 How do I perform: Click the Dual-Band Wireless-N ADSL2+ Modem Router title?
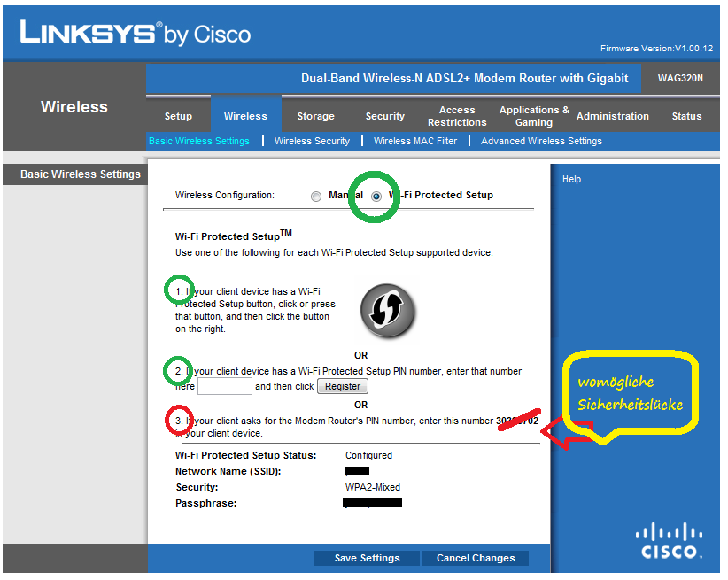[x=464, y=78]
